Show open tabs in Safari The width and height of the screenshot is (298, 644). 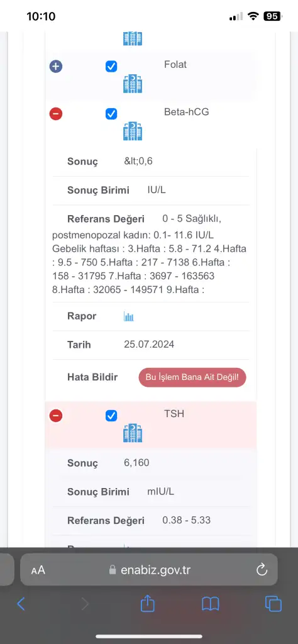click(x=273, y=604)
